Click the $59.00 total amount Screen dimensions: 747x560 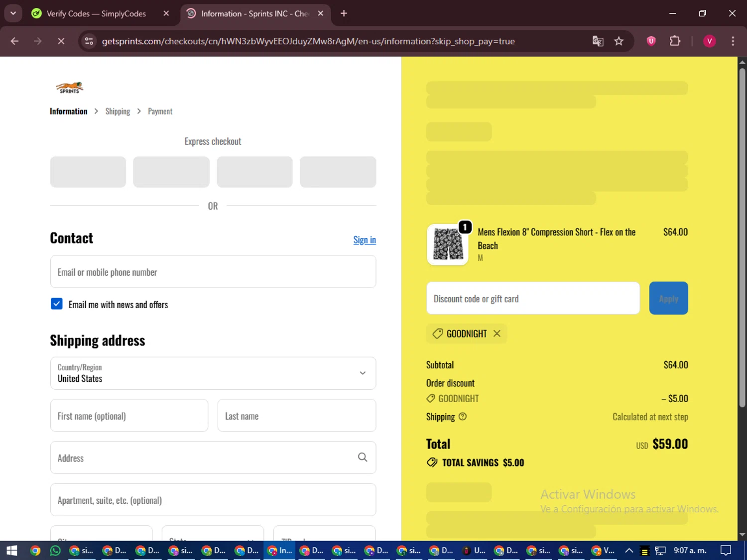pos(670,444)
